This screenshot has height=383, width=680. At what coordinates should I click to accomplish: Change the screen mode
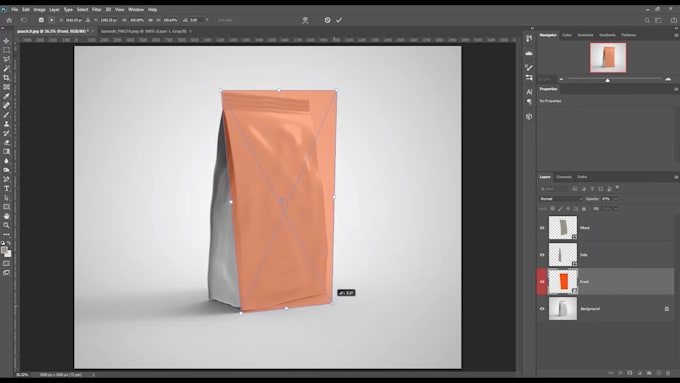(6, 273)
